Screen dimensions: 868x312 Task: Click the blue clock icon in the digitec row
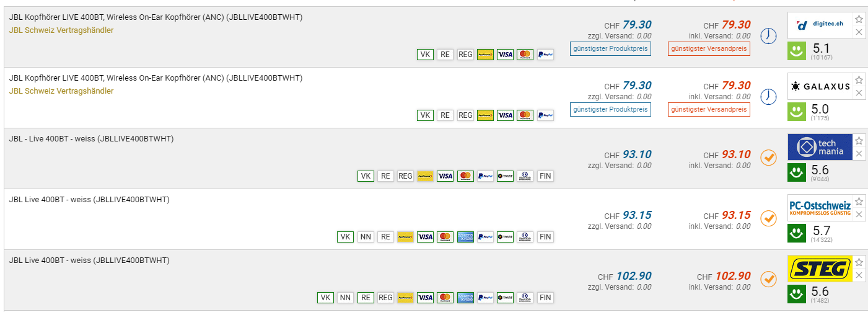768,36
